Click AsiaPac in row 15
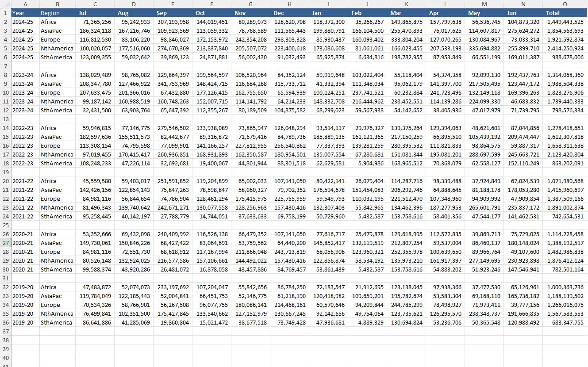The height and width of the screenshot is (367, 588). click(57, 137)
